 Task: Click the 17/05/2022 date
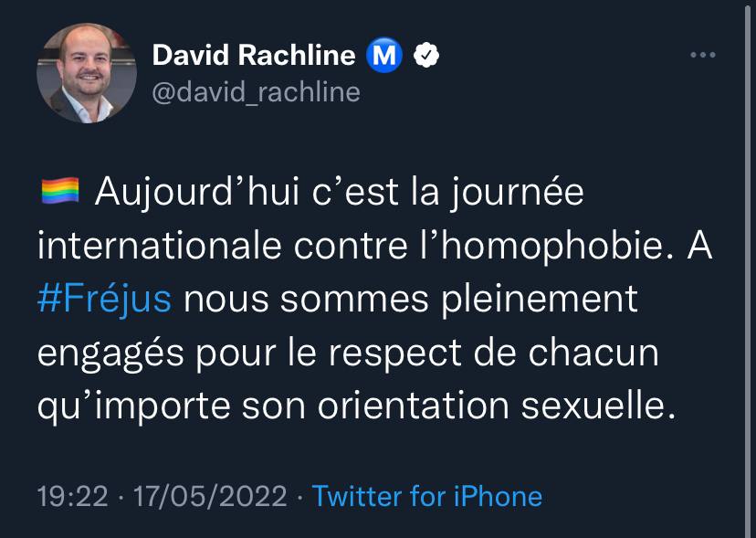[x=210, y=496]
